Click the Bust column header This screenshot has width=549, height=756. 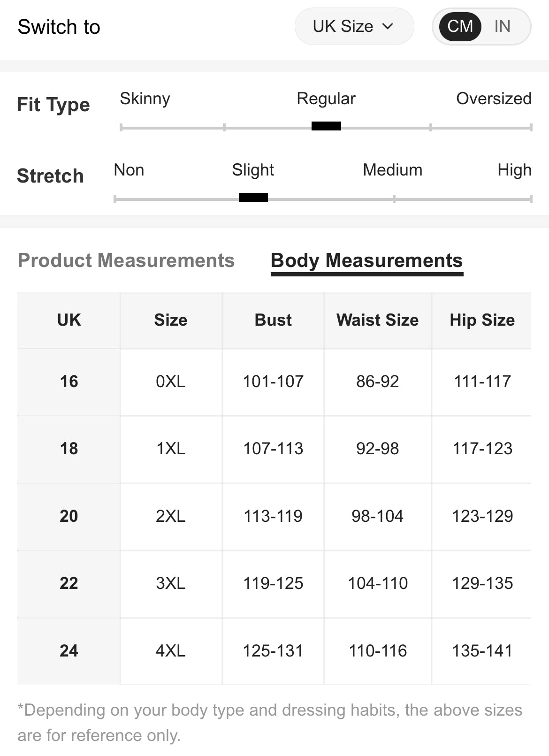(273, 320)
